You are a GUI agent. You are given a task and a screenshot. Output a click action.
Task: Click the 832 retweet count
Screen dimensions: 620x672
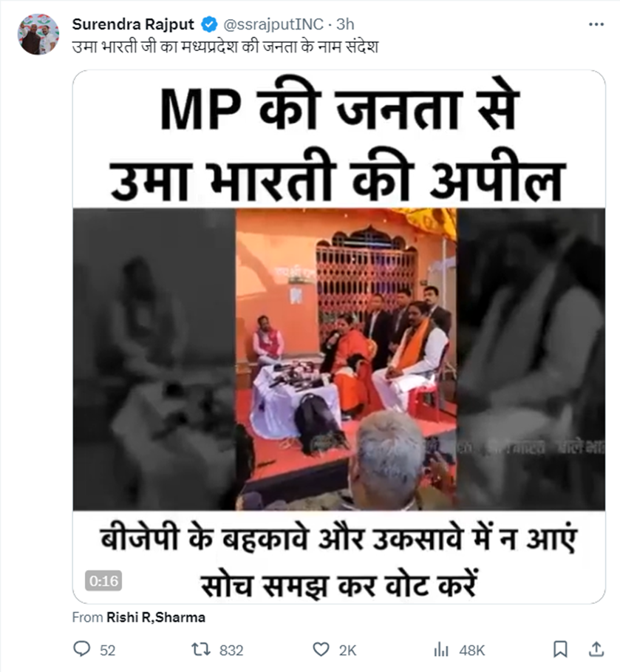click(x=231, y=651)
